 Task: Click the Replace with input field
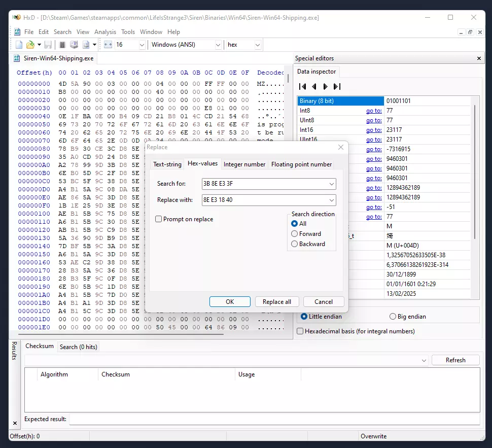click(264, 200)
